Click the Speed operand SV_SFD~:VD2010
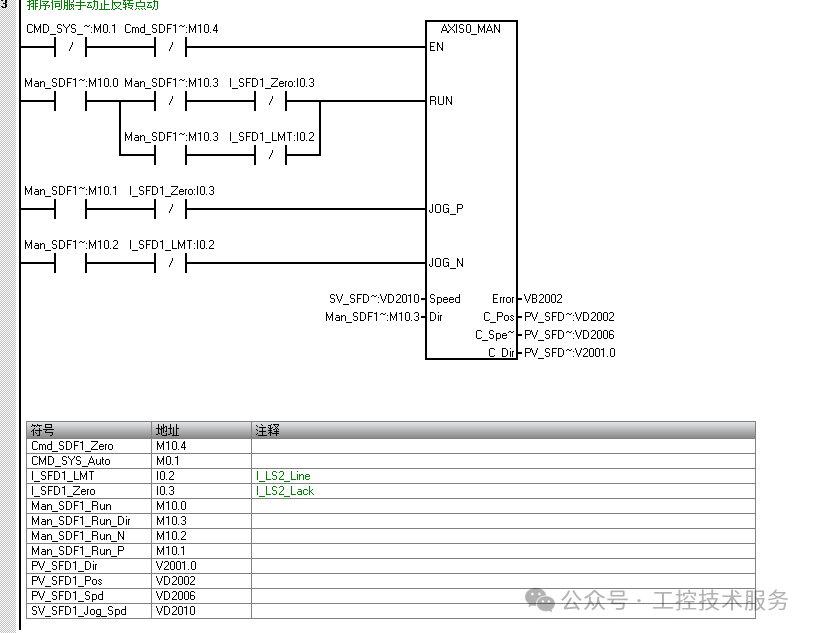This screenshot has width=815, height=633. pyautogui.click(x=374, y=299)
